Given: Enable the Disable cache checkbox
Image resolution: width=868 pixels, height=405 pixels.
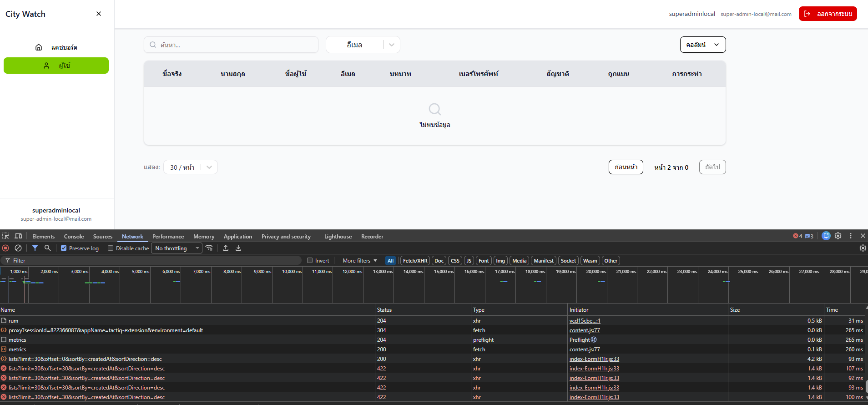Looking at the screenshot, I should [111, 248].
